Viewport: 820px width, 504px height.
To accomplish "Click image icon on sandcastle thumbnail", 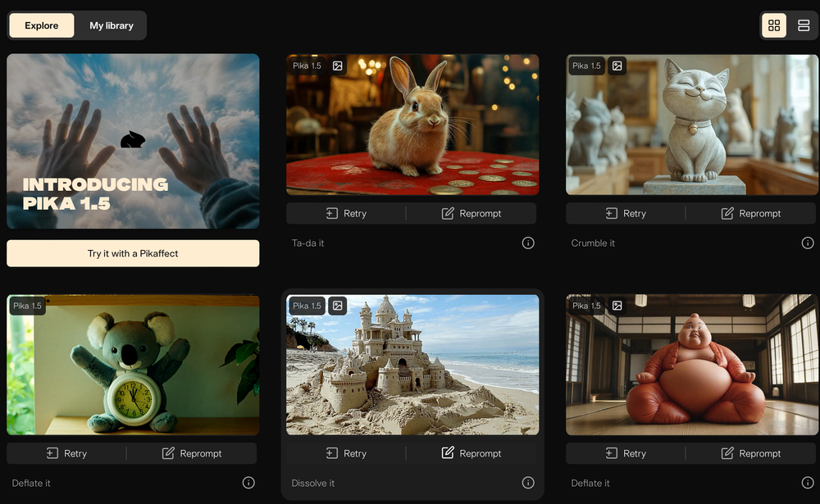I will [x=338, y=306].
